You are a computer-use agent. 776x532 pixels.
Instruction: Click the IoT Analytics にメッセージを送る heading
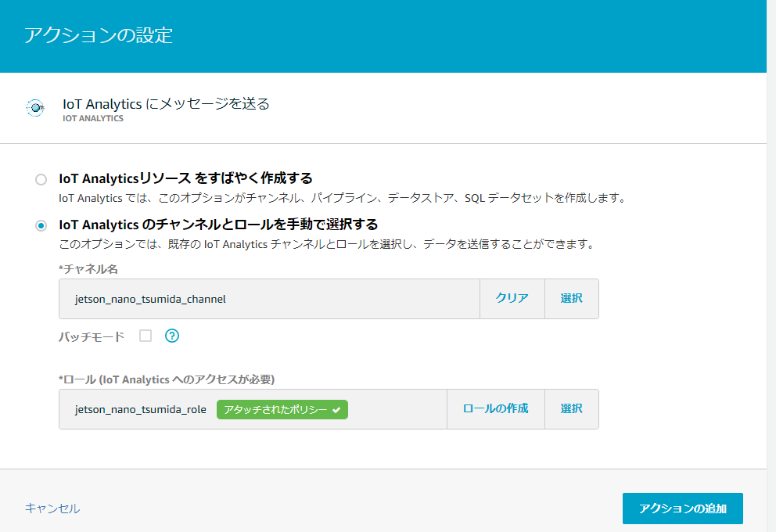click(166, 104)
